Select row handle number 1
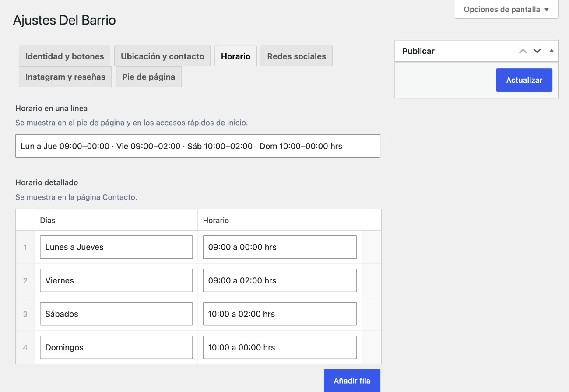569x392 pixels. tap(25, 247)
